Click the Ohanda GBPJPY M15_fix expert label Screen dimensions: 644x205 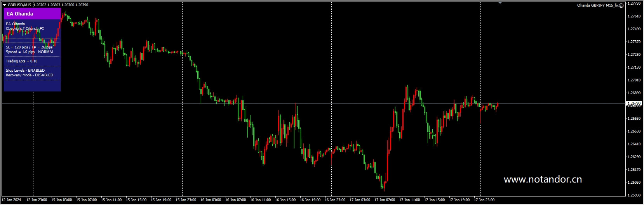(x=597, y=5)
